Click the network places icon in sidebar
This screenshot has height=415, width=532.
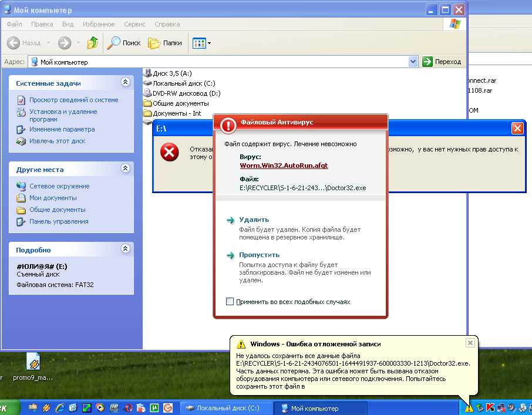(21, 186)
